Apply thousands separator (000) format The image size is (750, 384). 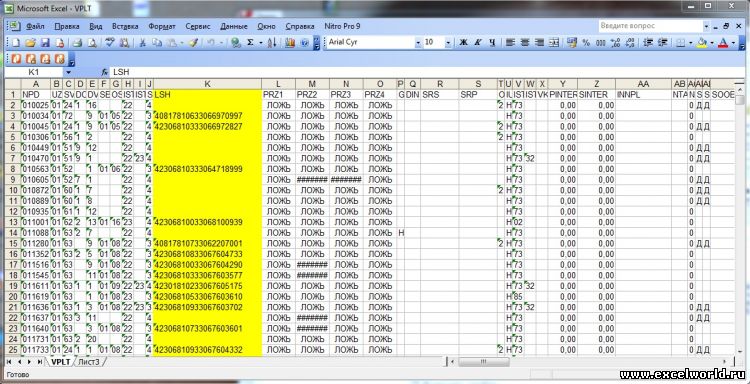tap(601, 43)
